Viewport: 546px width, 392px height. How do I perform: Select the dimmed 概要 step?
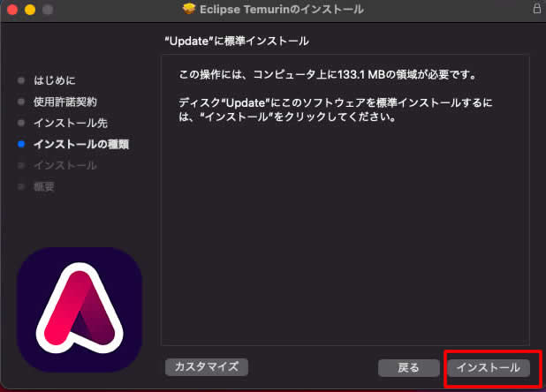[x=44, y=187]
